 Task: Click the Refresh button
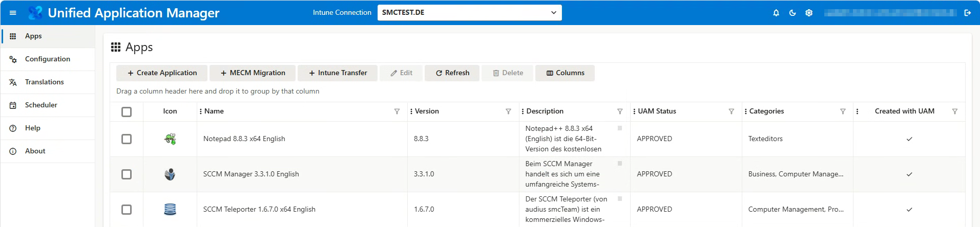(x=452, y=73)
